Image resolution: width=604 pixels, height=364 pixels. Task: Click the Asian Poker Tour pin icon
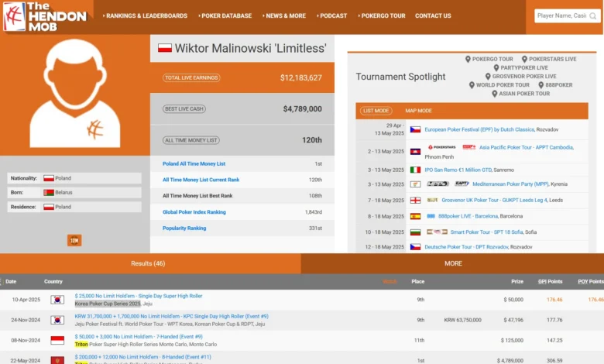click(x=495, y=94)
